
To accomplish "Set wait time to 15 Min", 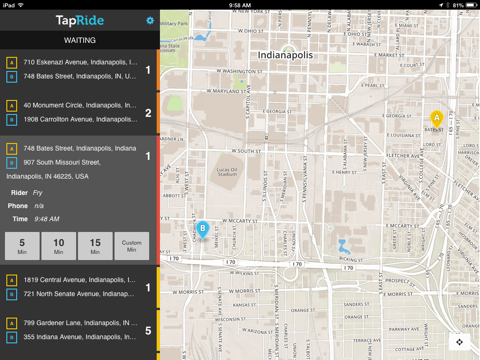I will (95, 246).
